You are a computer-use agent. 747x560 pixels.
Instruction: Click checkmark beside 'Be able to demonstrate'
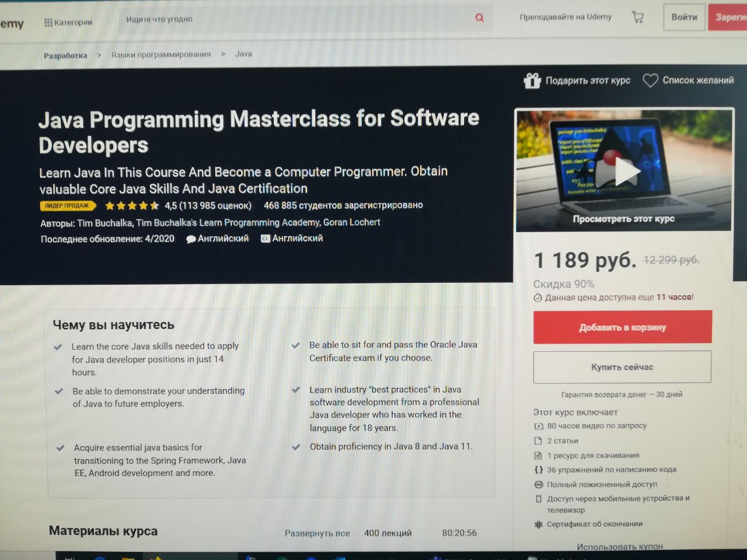click(58, 391)
